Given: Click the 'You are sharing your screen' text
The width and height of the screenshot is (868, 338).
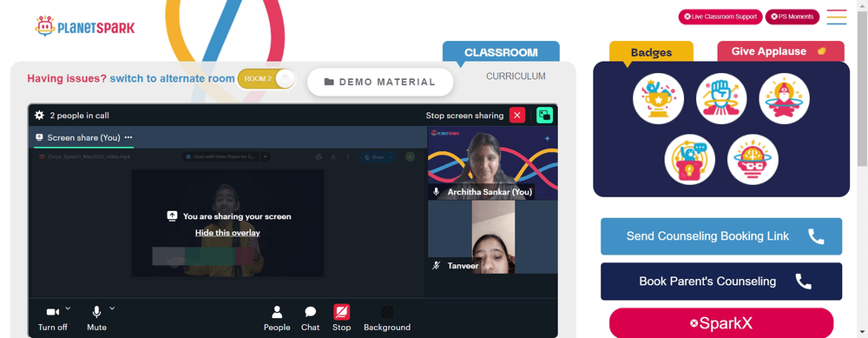Looking at the screenshot, I should click(x=237, y=216).
